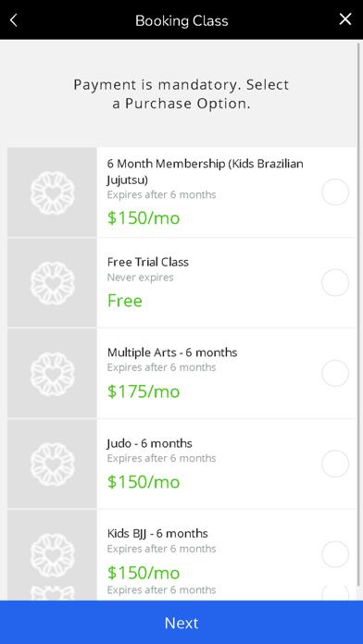Choose the Kids BJJ - 6 months radio button

pyautogui.click(x=335, y=554)
